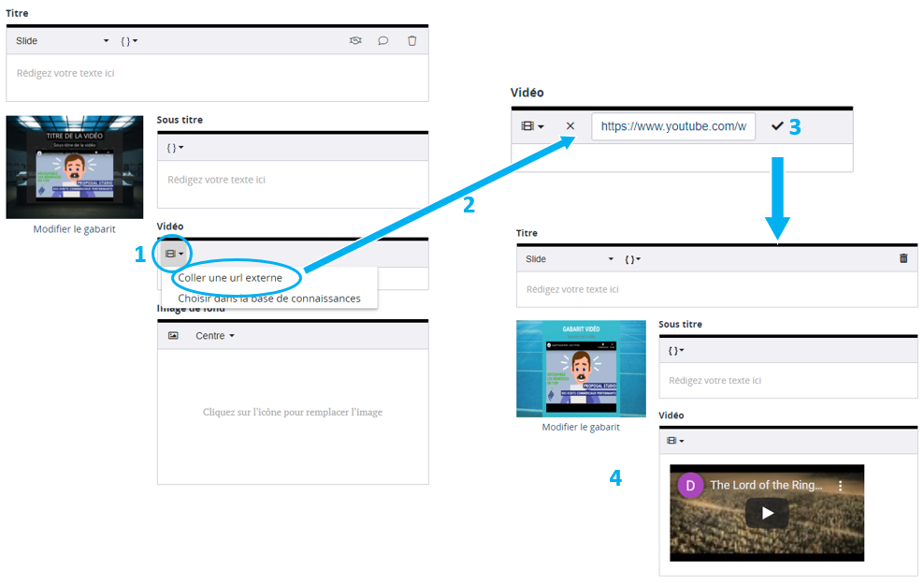The width and height of the screenshot is (924, 584).
Task: Expand the Centre alignment dropdown
Action: point(214,336)
